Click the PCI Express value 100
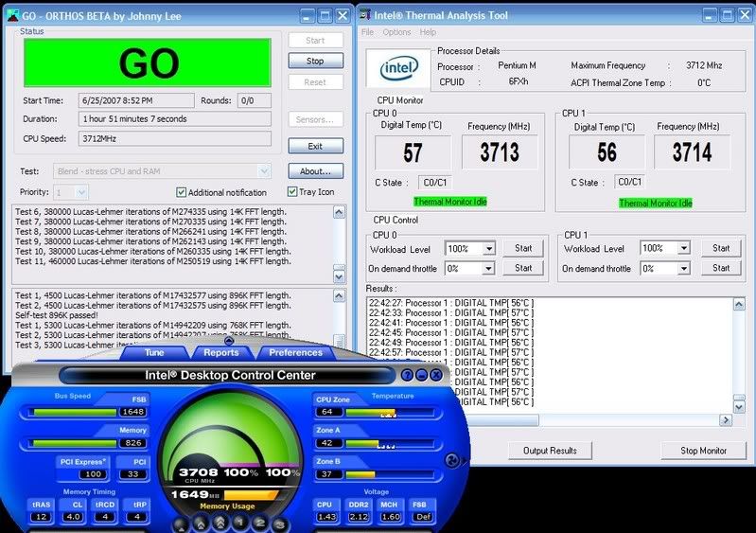The height and width of the screenshot is (533, 756). click(93, 474)
